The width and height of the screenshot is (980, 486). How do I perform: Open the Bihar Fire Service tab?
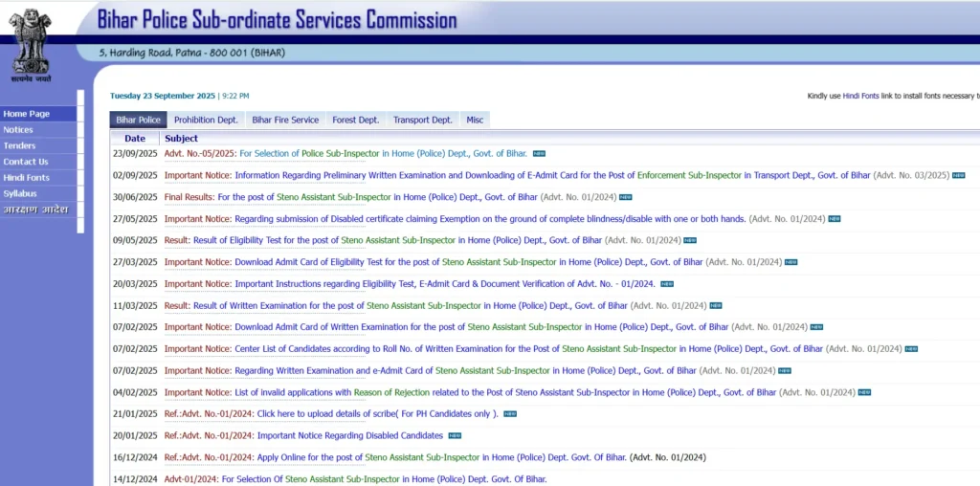click(285, 120)
